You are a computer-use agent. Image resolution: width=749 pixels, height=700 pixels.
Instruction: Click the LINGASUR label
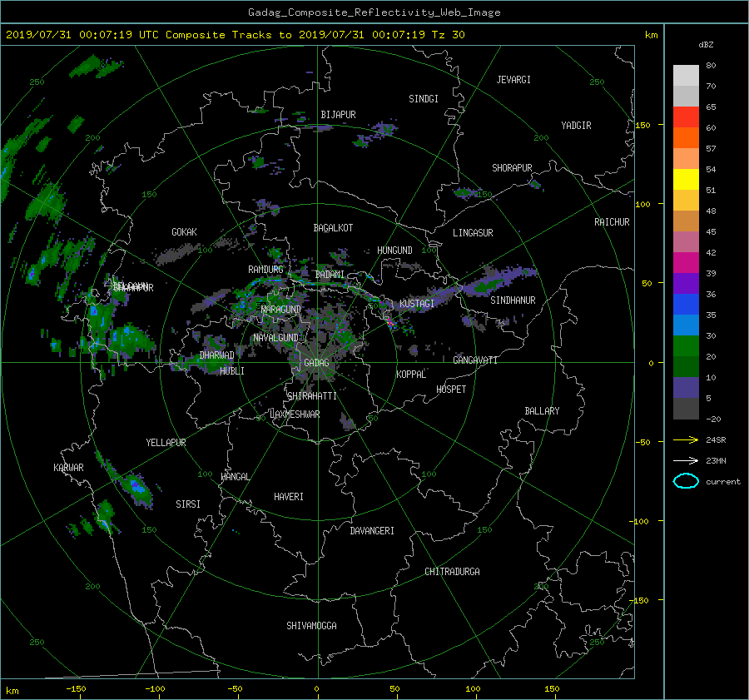[473, 233]
